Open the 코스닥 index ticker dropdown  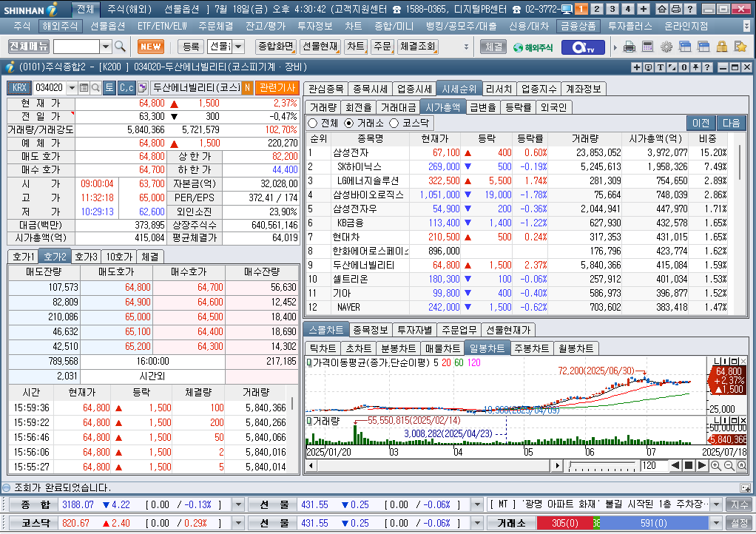[238, 523]
